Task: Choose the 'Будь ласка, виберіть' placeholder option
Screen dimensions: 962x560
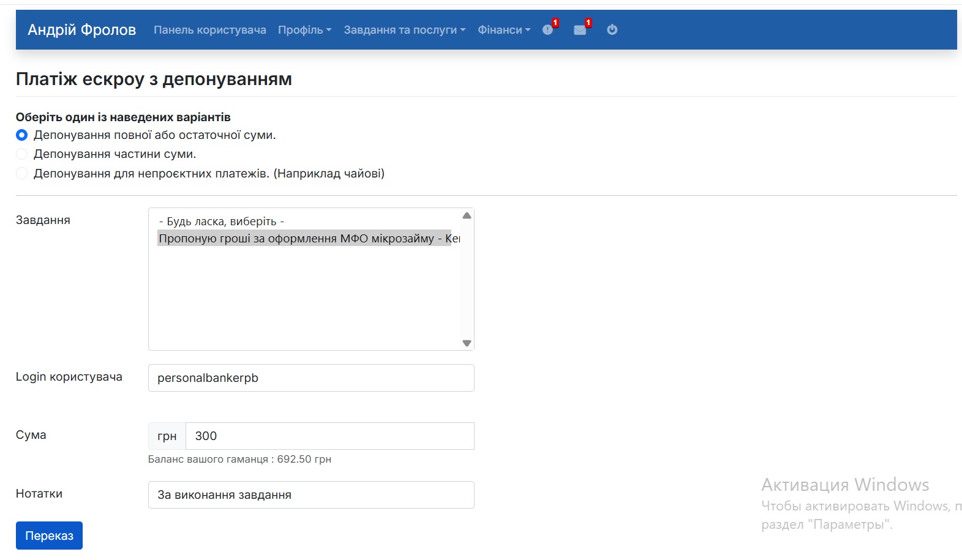Action: pyautogui.click(x=222, y=222)
